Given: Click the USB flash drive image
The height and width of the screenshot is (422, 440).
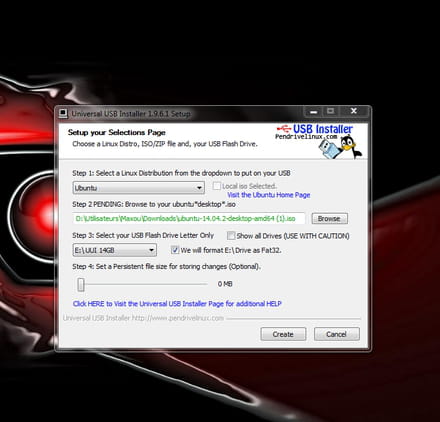Looking at the screenshot, I should click(x=329, y=149).
